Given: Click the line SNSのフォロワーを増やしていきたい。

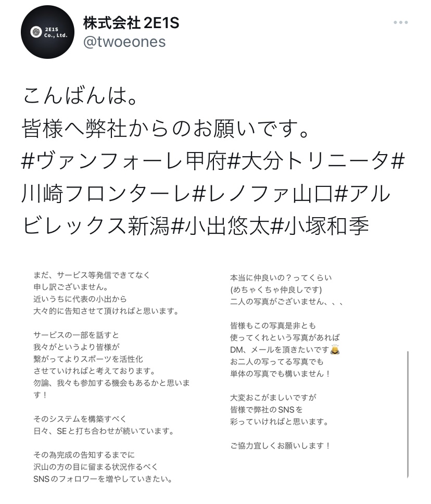Looking at the screenshot, I should 103,478.
